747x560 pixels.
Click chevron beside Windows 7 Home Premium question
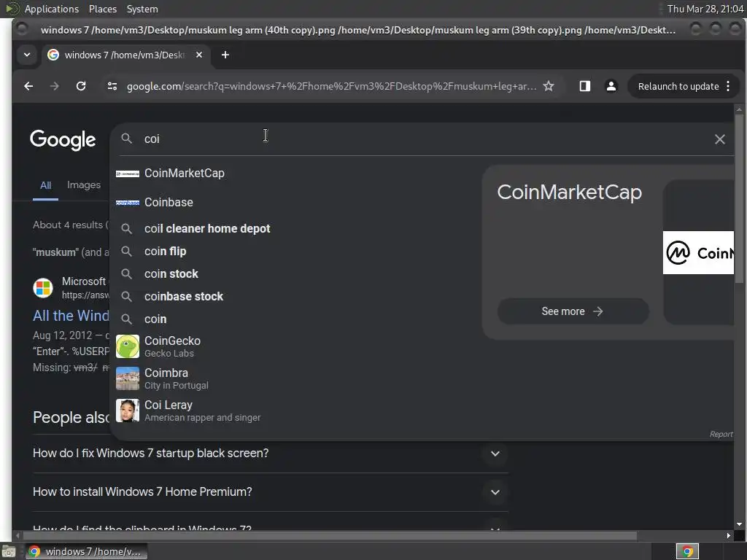coord(495,492)
